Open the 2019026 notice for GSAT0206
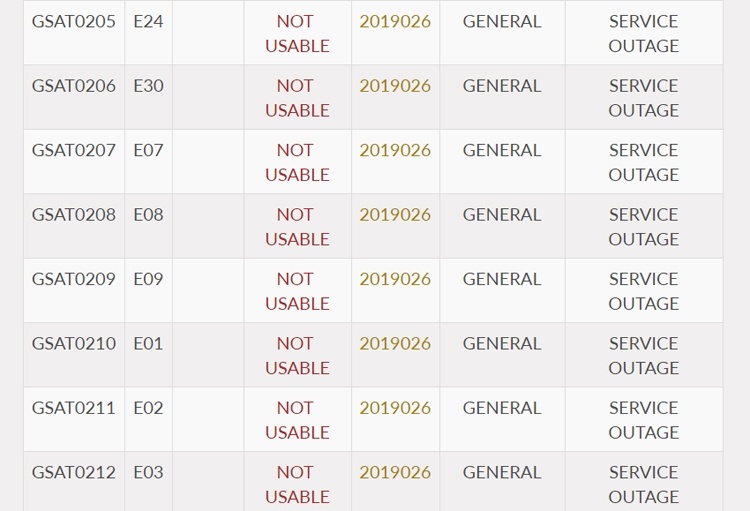 (395, 86)
